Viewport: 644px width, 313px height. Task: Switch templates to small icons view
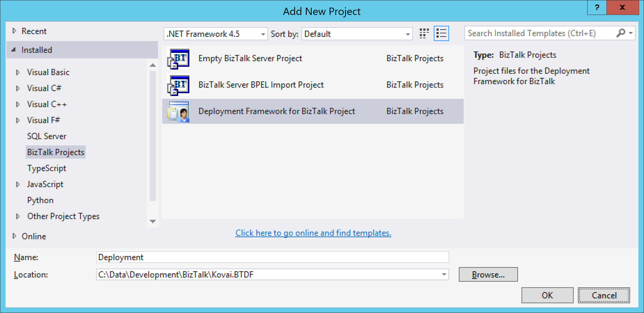click(423, 33)
